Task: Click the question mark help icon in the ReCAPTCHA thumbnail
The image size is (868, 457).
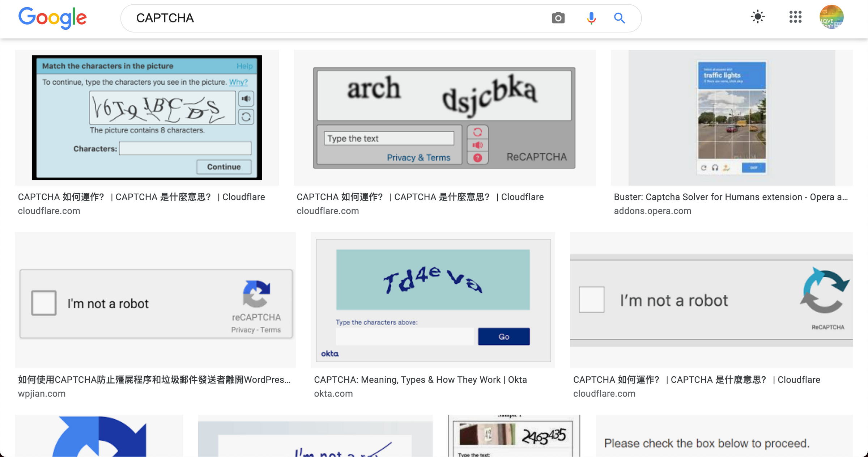Action: pyautogui.click(x=478, y=157)
